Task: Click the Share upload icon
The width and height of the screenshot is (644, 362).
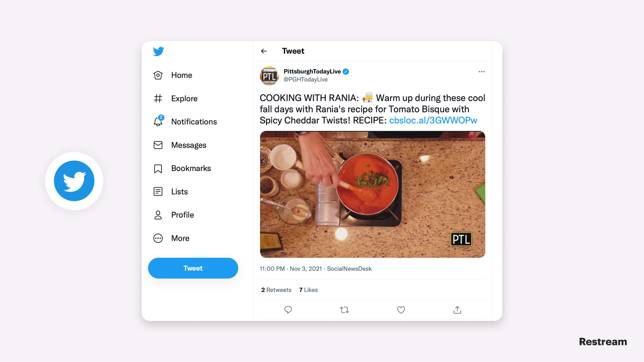Action: (457, 310)
